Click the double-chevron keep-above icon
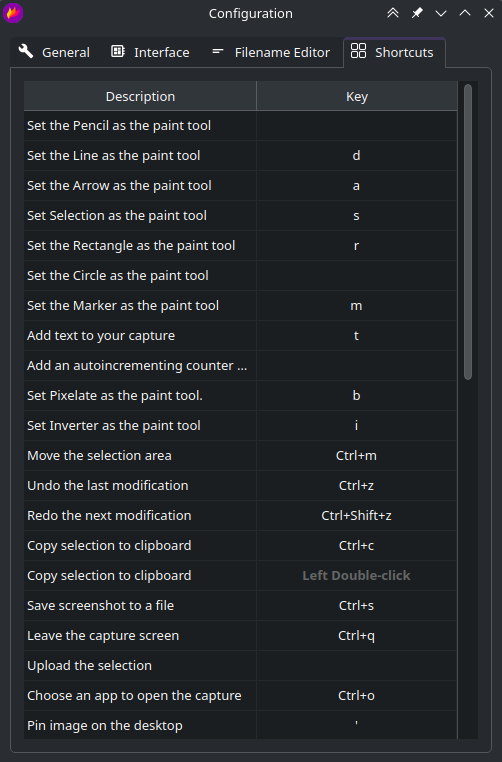The image size is (502, 762). (393, 13)
